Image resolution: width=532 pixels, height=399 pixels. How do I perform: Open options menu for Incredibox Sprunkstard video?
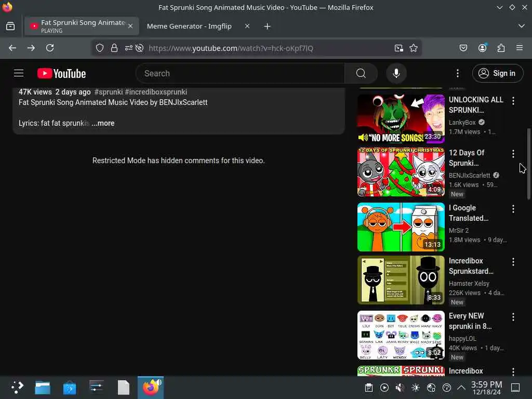tap(513, 262)
